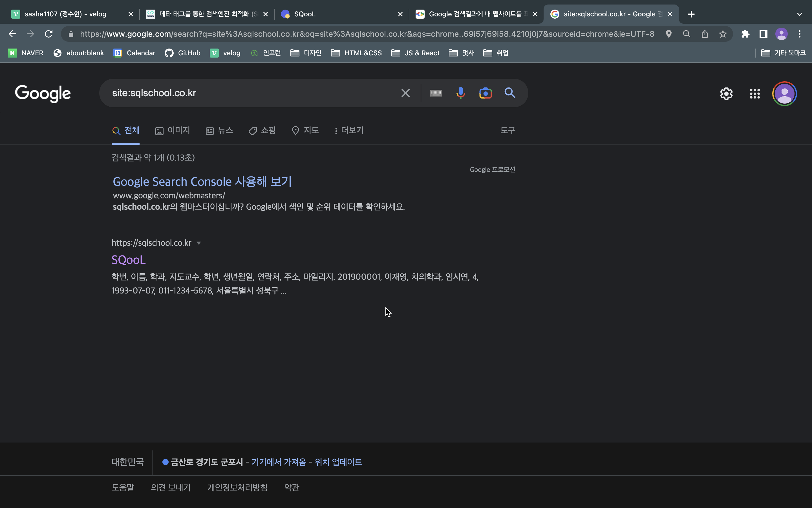Screen dimensions: 812x508
Task: Open the 도구 search tools
Action: 508,130
